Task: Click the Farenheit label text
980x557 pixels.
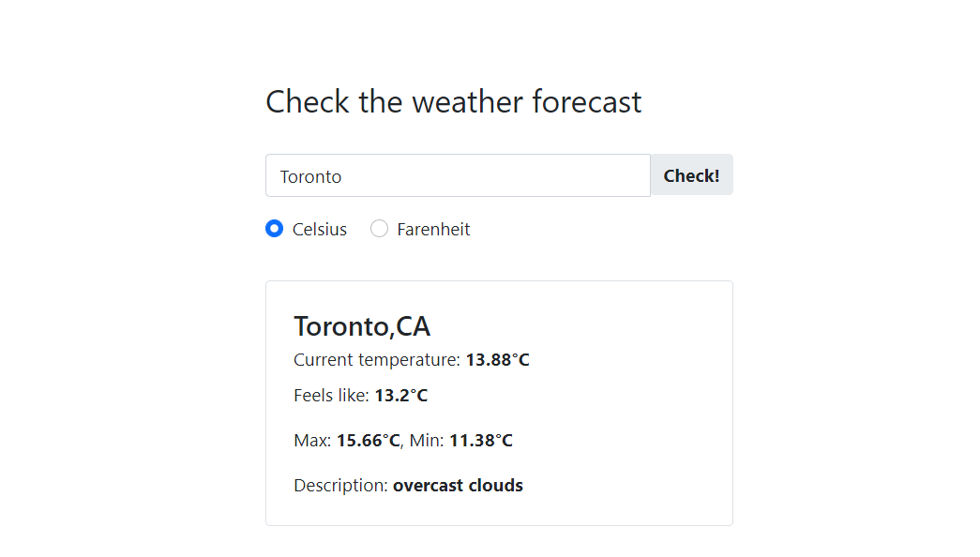Action: click(433, 230)
